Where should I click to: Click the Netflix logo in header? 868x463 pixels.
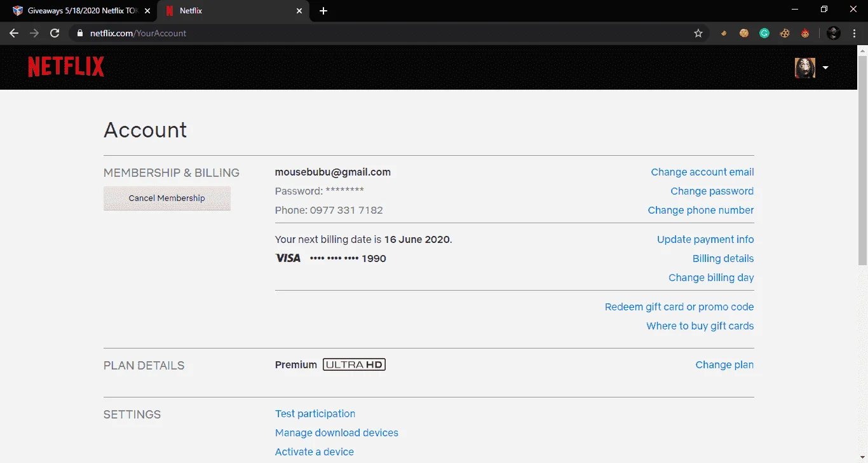coord(66,67)
